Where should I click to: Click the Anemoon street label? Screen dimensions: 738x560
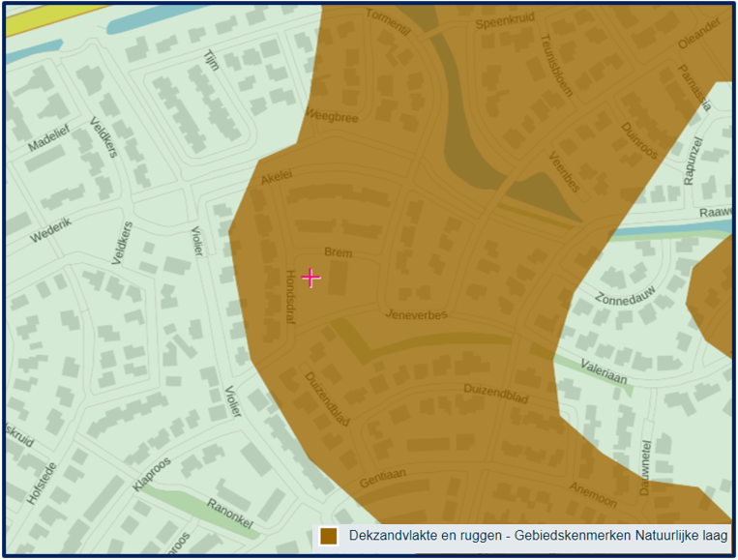(592, 493)
